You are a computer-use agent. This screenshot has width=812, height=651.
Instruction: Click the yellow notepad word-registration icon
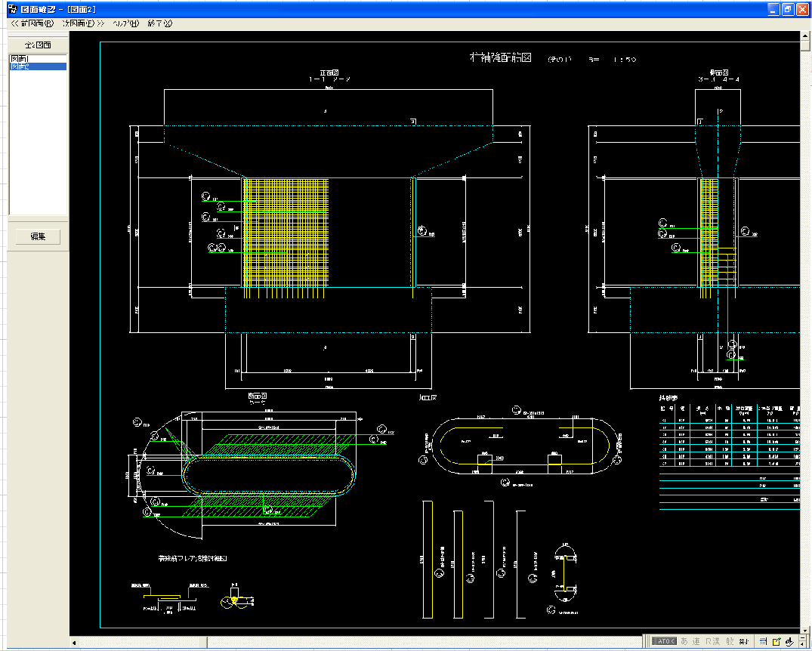click(776, 641)
